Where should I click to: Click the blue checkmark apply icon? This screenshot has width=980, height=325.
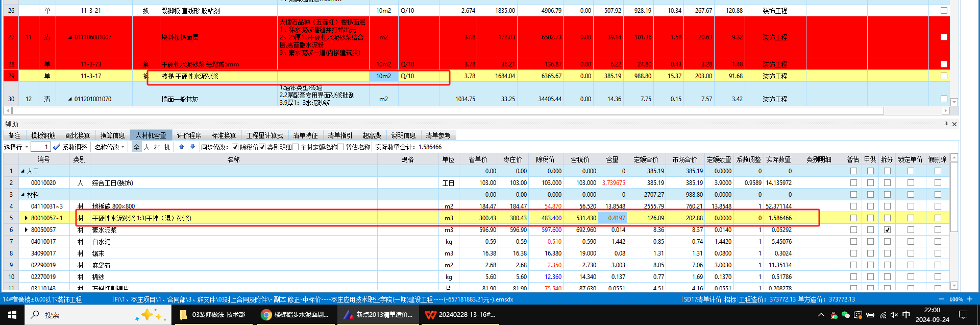click(x=57, y=147)
